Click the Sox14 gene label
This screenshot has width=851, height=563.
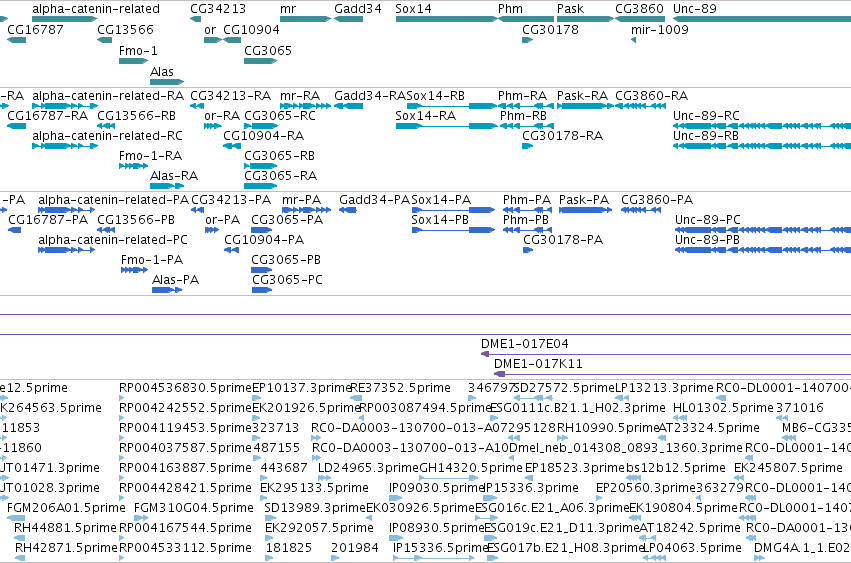click(x=413, y=9)
